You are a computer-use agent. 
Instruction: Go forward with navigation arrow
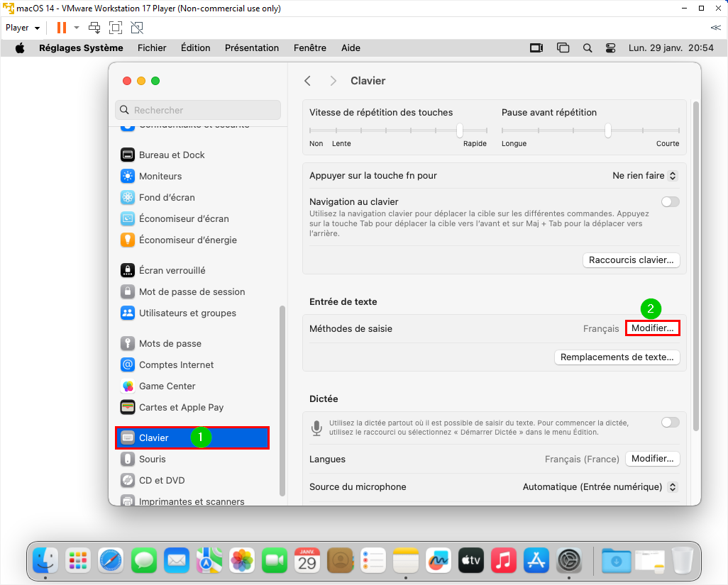click(333, 81)
